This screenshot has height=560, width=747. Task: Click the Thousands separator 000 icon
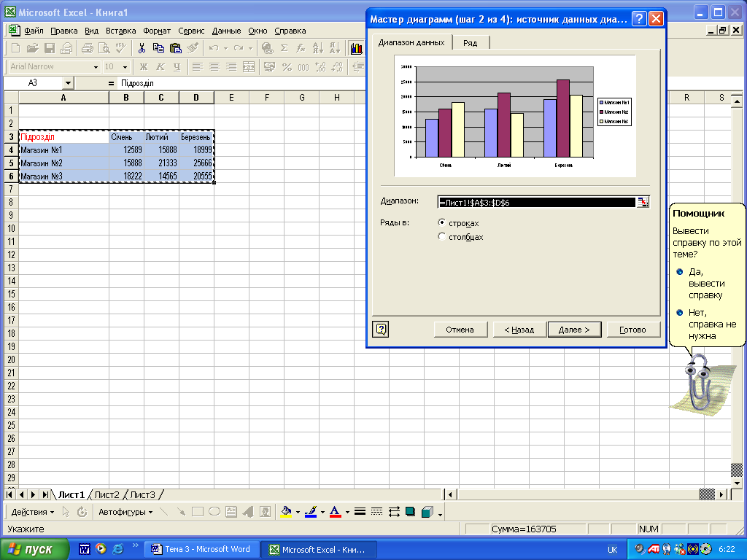click(303, 67)
